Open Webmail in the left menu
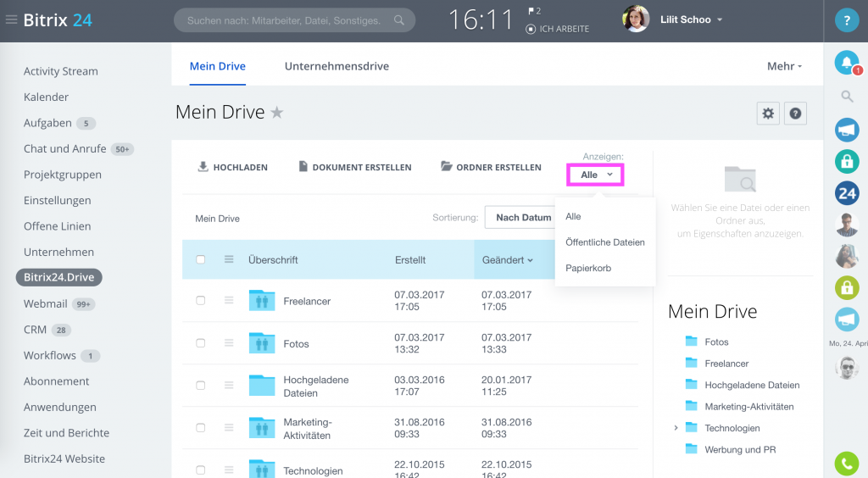 tap(46, 303)
